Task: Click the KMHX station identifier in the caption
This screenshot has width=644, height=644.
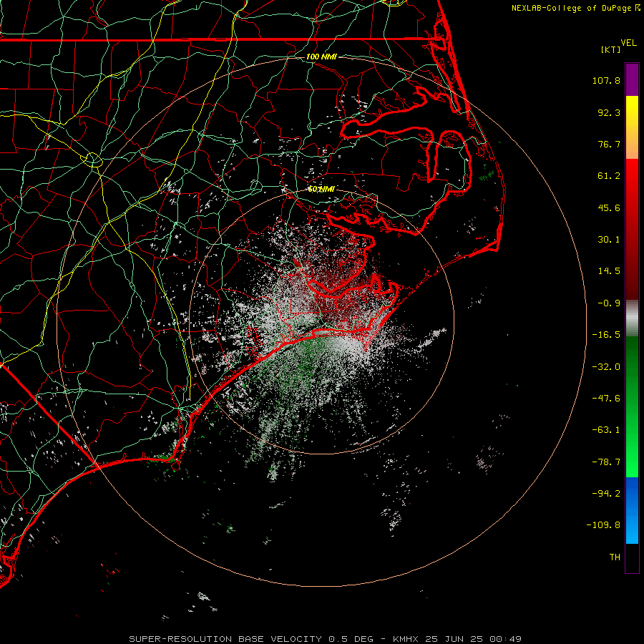Action: [407, 639]
